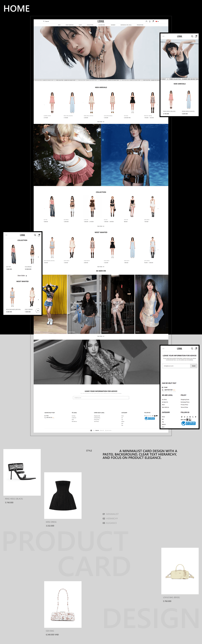202x644 pixels.
Task: Click X icon in mobile Follow Us
Action: click(x=193, y=417)
